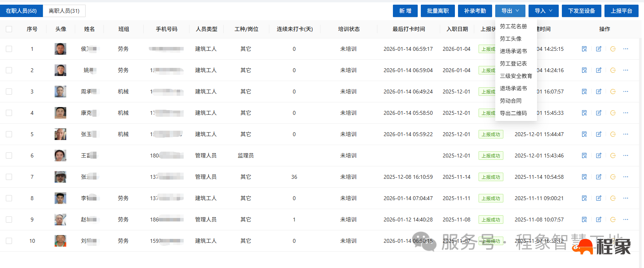644x268 pixels.
Task: Toggle select-all checkbox in table header
Action: (x=9, y=29)
